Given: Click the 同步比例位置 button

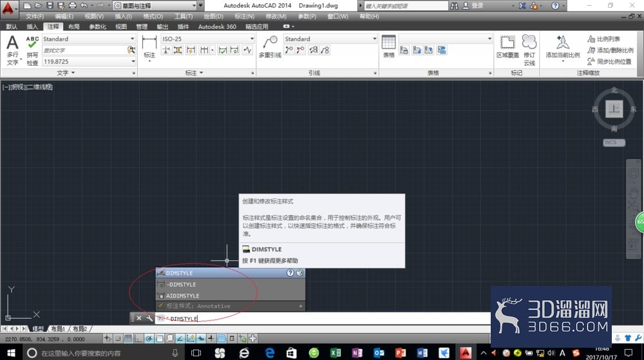Looking at the screenshot, I should tap(609, 62).
